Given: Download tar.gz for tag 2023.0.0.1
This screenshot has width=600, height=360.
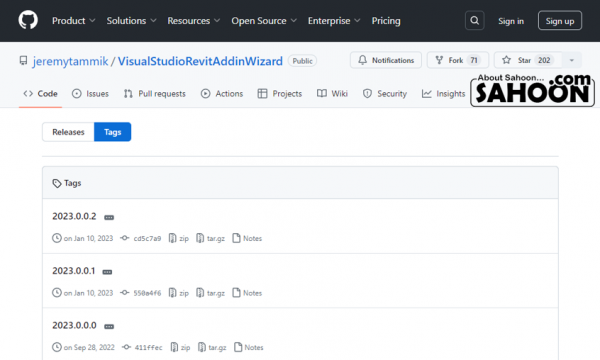Looking at the screenshot, I should pos(210,293).
